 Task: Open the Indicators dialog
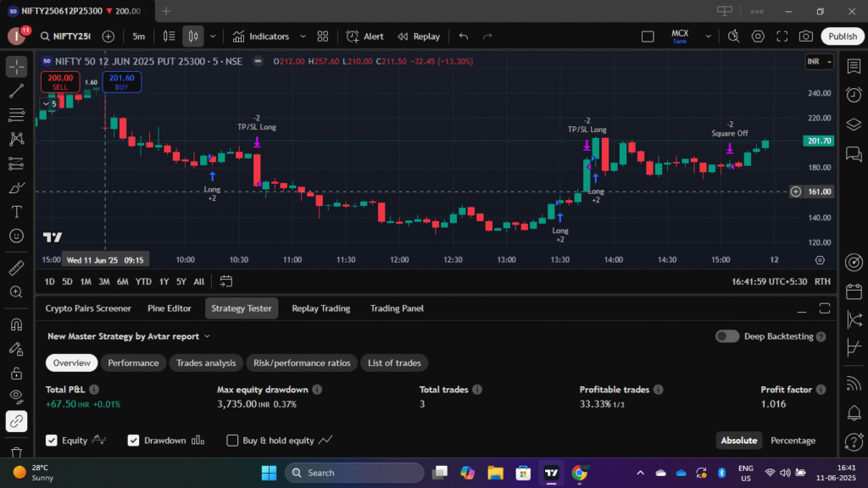[x=261, y=36]
